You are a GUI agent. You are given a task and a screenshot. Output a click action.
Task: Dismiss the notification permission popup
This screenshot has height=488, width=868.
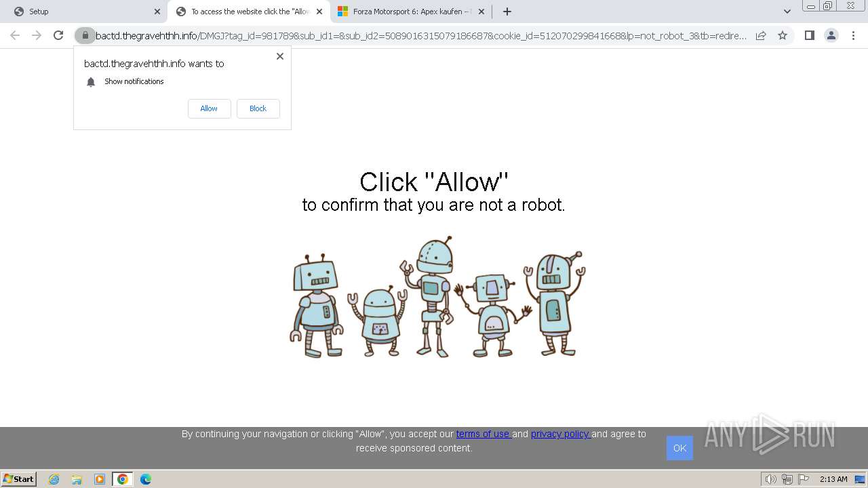tap(280, 56)
